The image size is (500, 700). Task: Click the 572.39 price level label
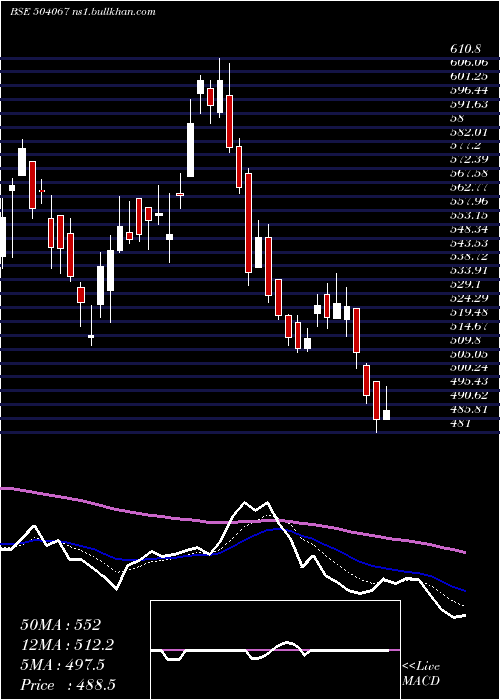[469, 159]
